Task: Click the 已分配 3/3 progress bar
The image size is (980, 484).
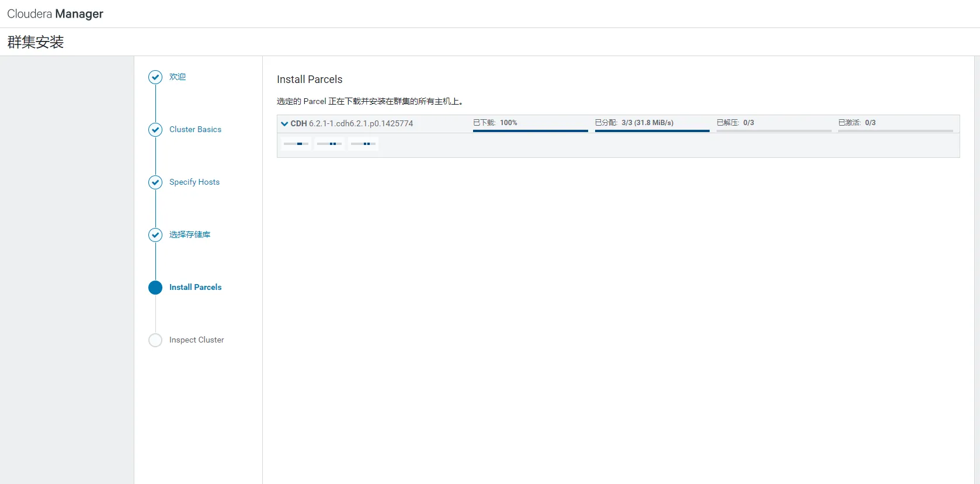Action: click(x=652, y=130)
